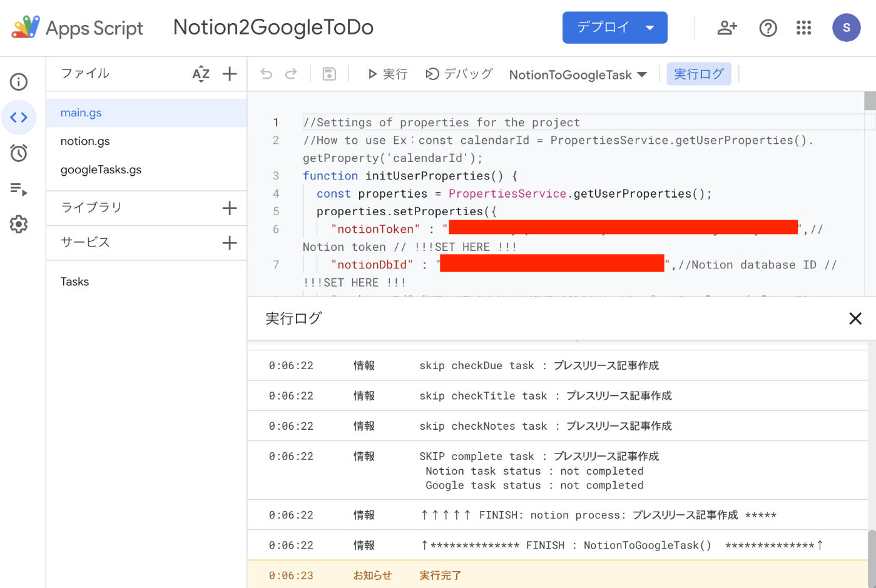The height and width of the screenshot is (588, 876).
Task: Click the ファイル section heading
Action: 85,74
